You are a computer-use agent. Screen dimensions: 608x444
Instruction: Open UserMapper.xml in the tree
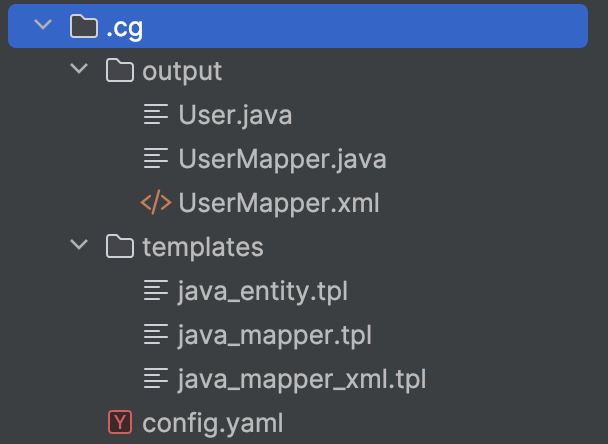click(x=279, y=204)
